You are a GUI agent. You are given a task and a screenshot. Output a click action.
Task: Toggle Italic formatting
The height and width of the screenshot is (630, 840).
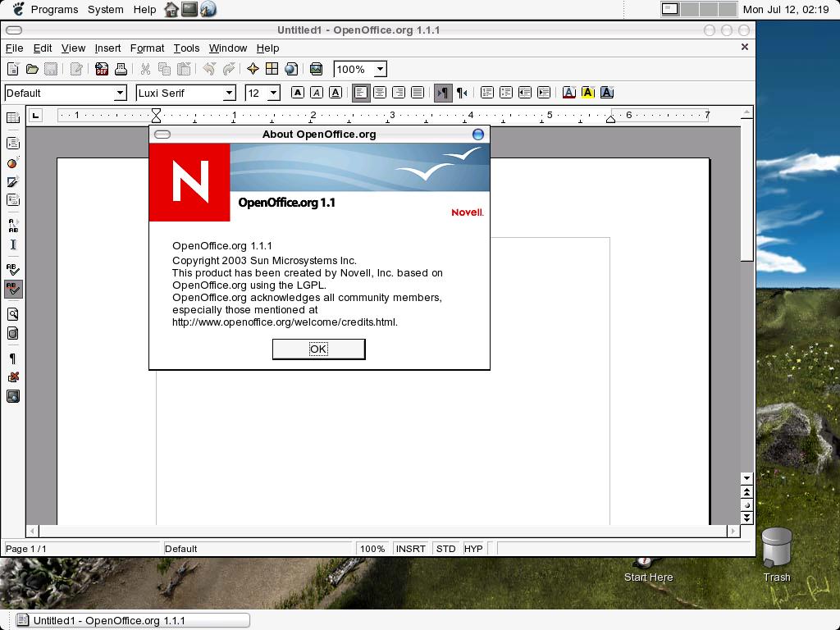[x=317, y=93]
